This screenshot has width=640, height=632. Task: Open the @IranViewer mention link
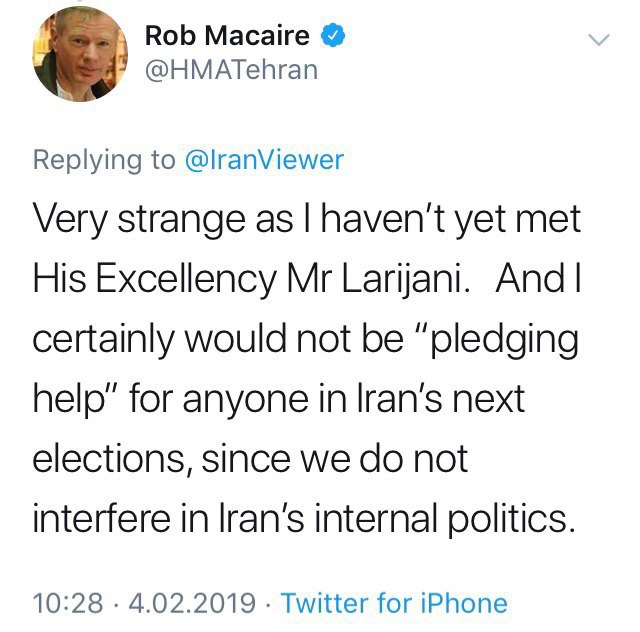click(x=265, y=161)
